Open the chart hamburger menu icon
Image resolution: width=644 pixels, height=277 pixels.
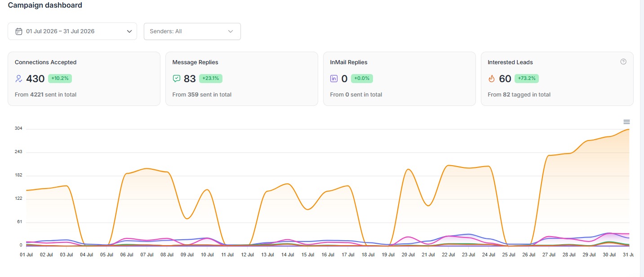coord(626,122)
